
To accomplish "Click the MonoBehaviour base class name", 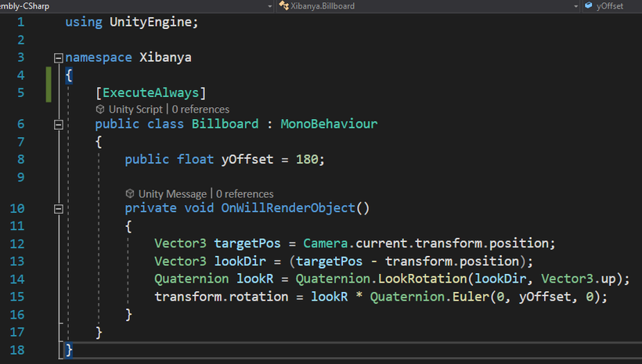I will (x=329, y=124).
